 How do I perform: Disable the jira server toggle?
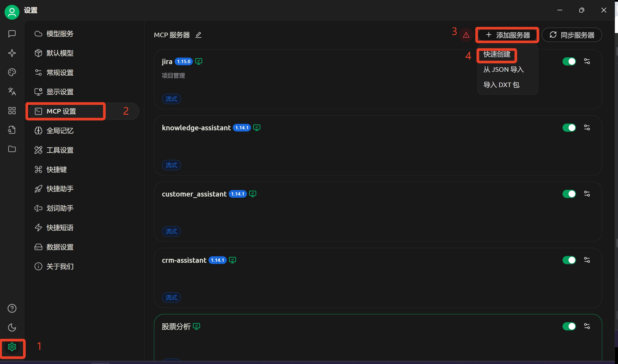click(x=569, y=61)
